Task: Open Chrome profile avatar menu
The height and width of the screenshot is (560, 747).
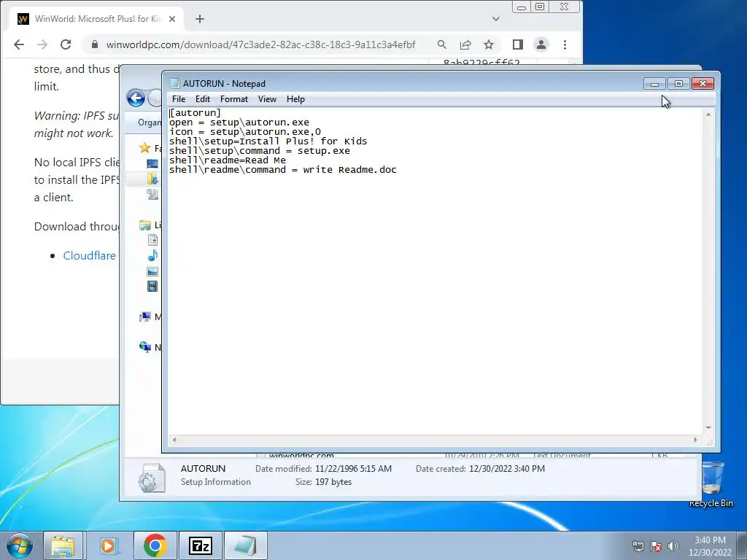Action: pyautogui.click(x=541, y=44)
